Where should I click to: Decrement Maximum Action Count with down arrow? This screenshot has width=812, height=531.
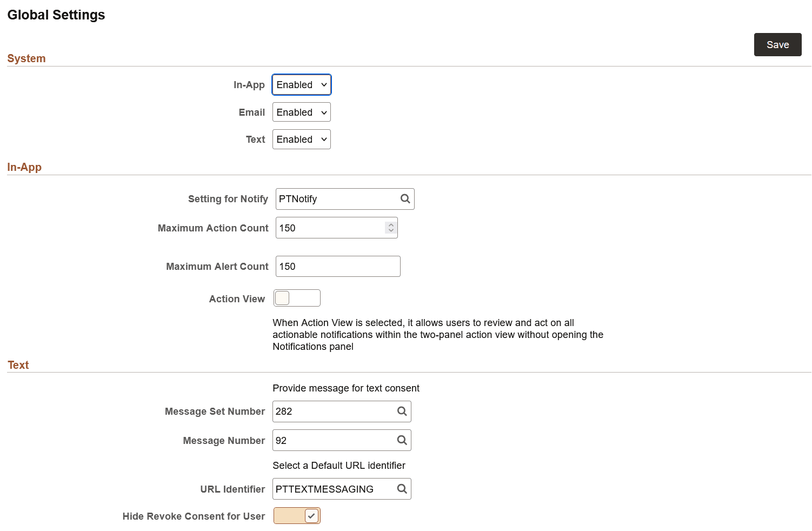390,231
